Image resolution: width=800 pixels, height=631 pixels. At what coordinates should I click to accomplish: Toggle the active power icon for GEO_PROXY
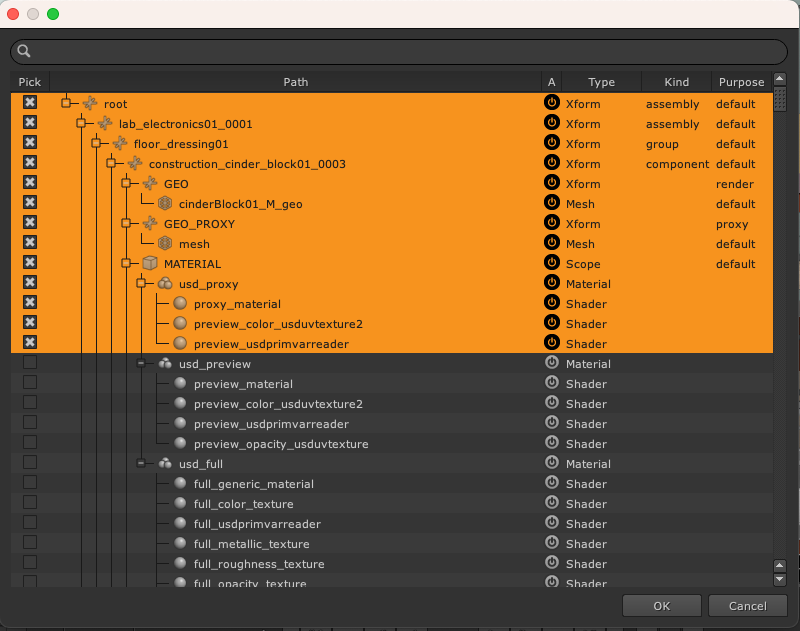(551, 223)
